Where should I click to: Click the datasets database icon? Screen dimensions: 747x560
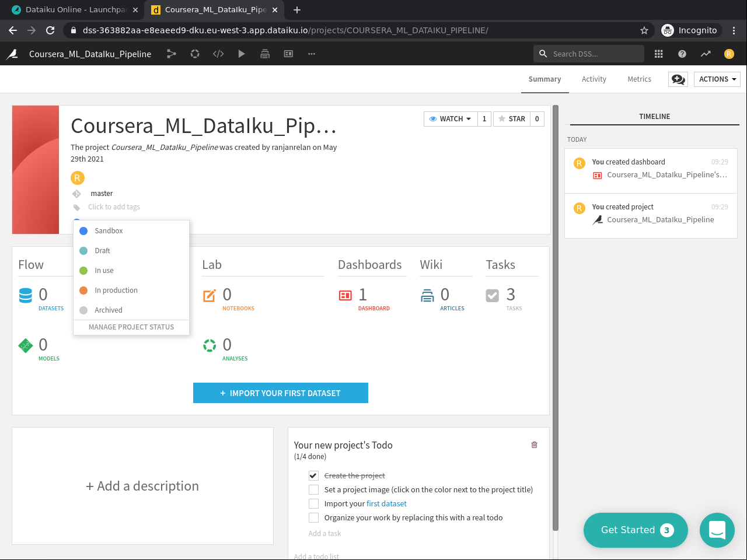coord(26,296)
